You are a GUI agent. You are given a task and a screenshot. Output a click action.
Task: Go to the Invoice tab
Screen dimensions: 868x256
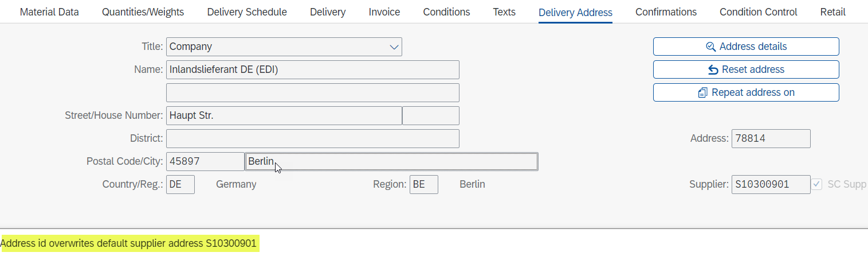click(384, 12)
